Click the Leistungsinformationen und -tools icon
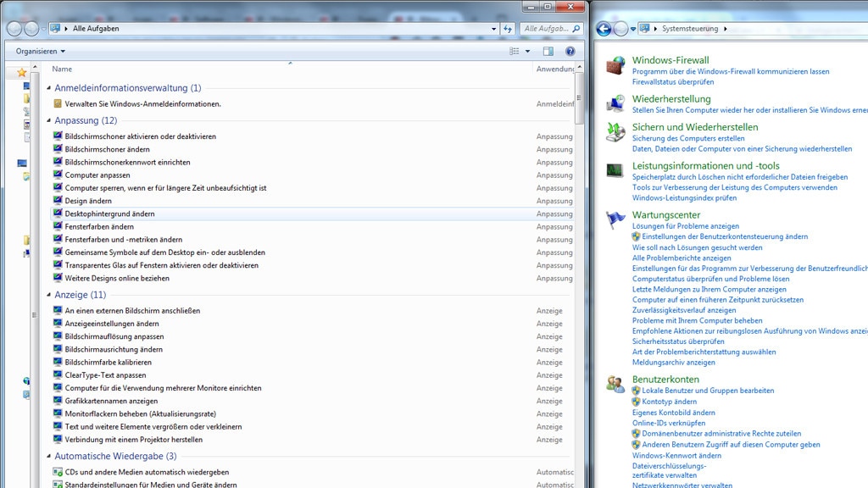Image resolution: width=868 pixels, height=488 pixels. [615, 169]
